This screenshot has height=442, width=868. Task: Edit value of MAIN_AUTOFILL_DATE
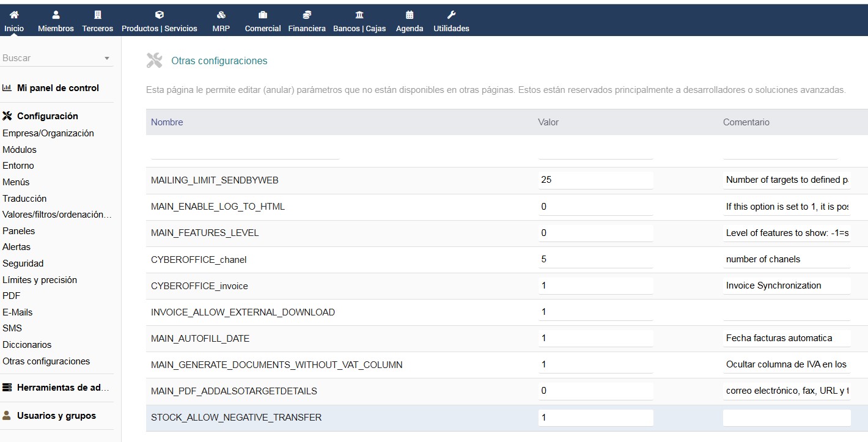pyautogui.click(x=595, y=338)
